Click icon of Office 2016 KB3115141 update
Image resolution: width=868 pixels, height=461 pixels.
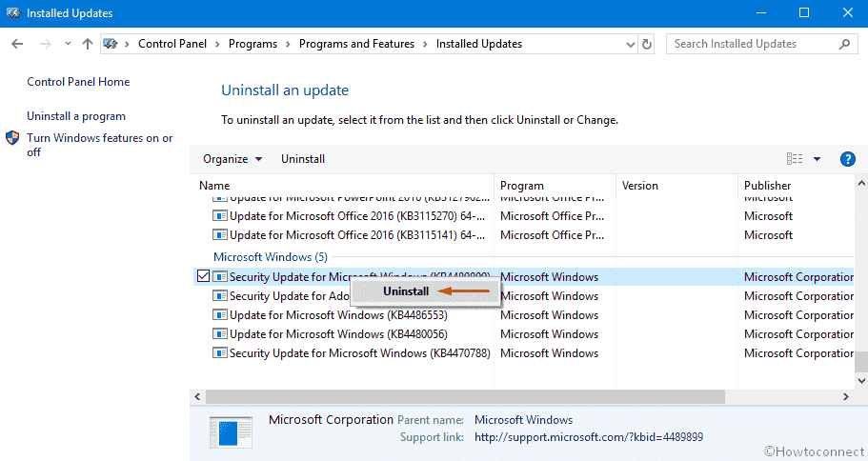220,234
